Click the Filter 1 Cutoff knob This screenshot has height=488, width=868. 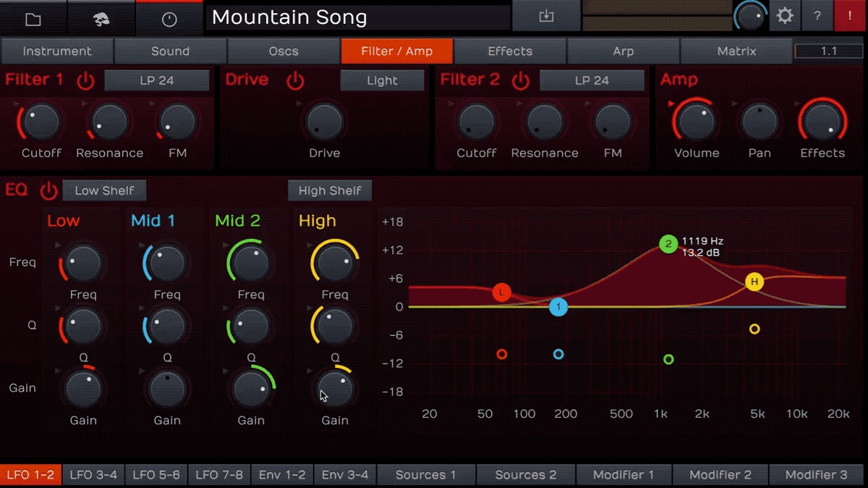click(41, 122)
